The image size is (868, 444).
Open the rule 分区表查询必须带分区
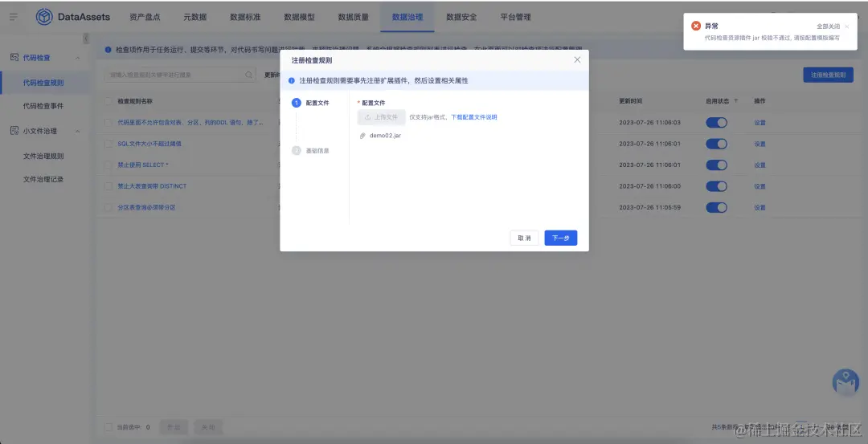coord(146,207)
